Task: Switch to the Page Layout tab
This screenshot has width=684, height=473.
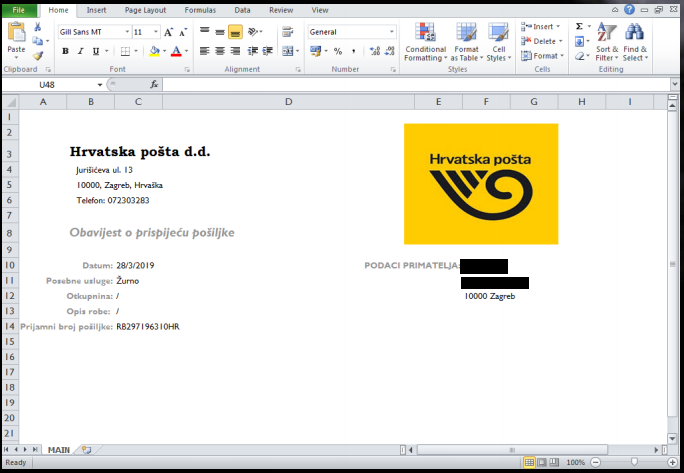Action: [145, 10]
